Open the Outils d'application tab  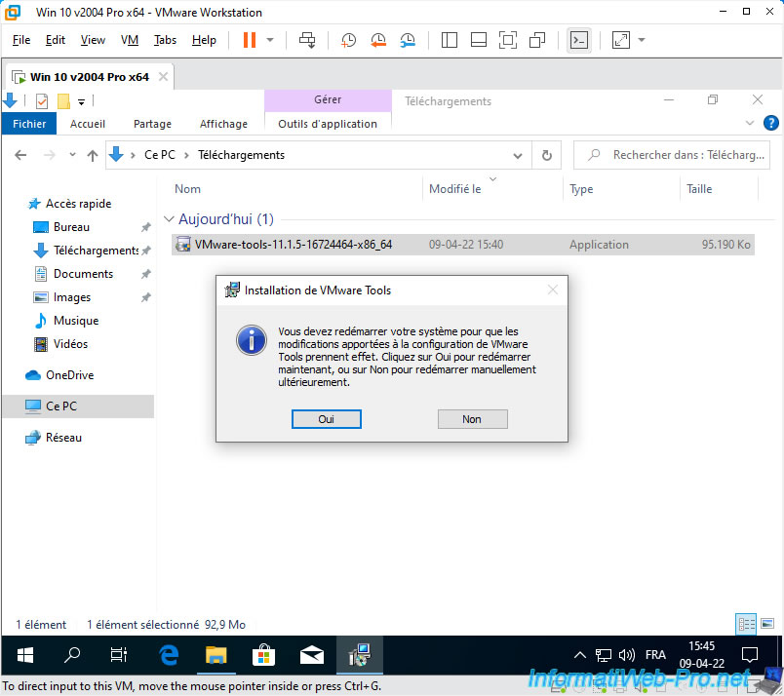pyautogui.click(x=328, y=124)
